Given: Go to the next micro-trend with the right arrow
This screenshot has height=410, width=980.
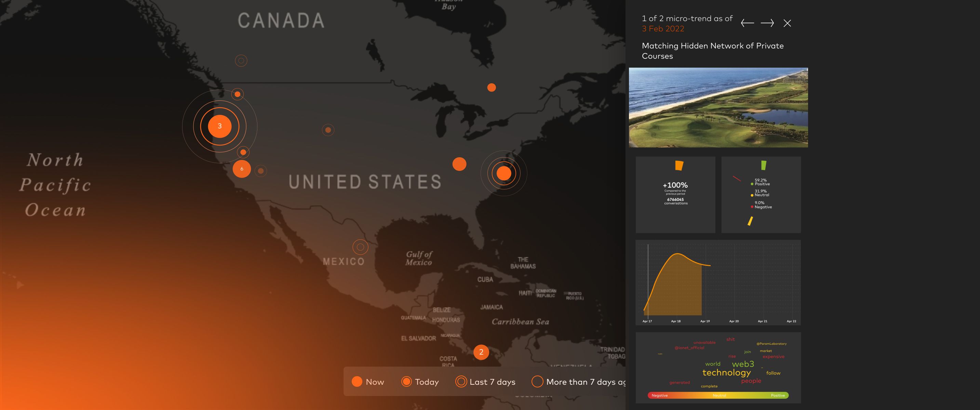Looking at the screenshot, I should [x=767, y=23].
